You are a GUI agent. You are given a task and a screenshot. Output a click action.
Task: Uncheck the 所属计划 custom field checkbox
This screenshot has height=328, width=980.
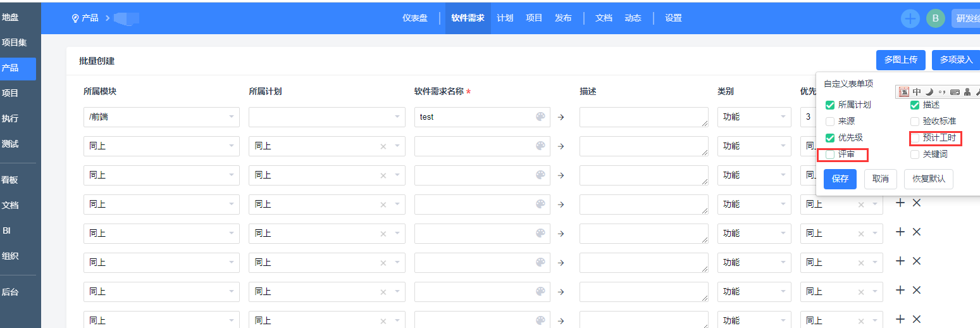pos(830,105)
